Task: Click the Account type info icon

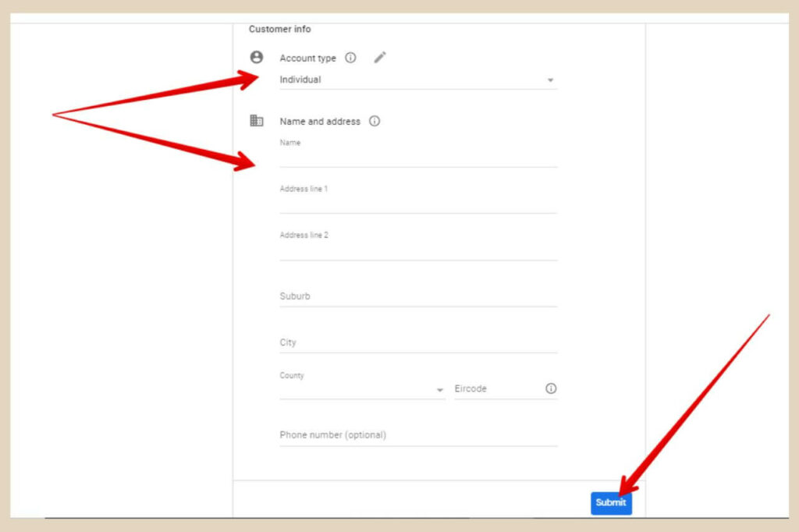Action: point(350,58)
